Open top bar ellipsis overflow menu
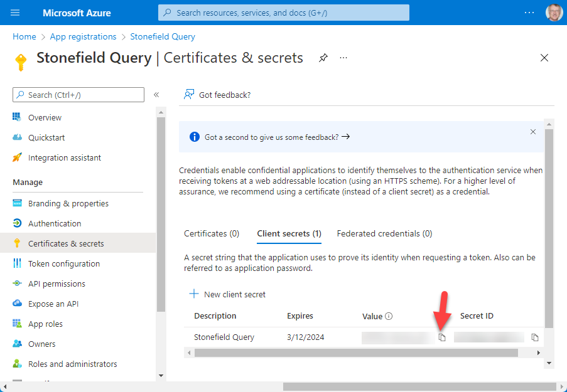Image resolution: width=567 pixels, height=392 pixels. 529,13
